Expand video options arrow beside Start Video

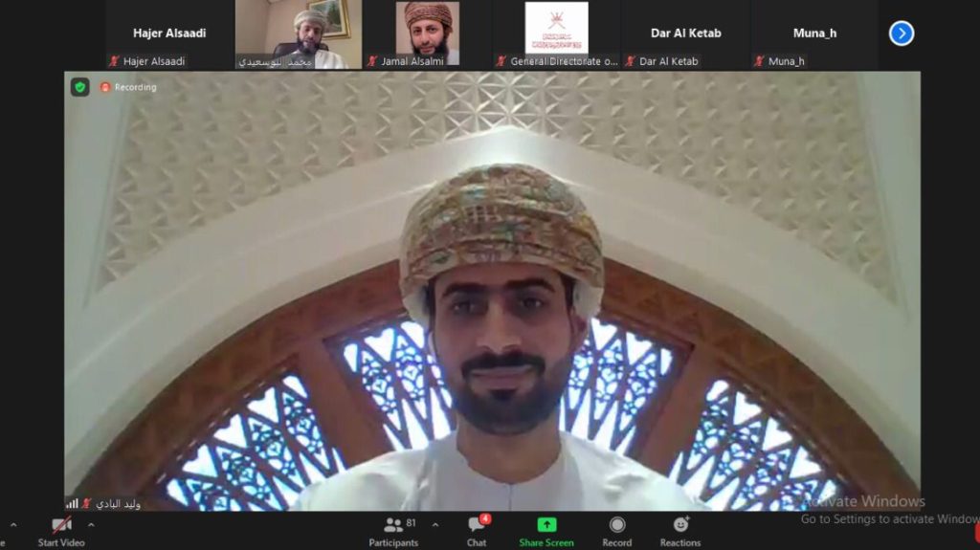point(91,524)
